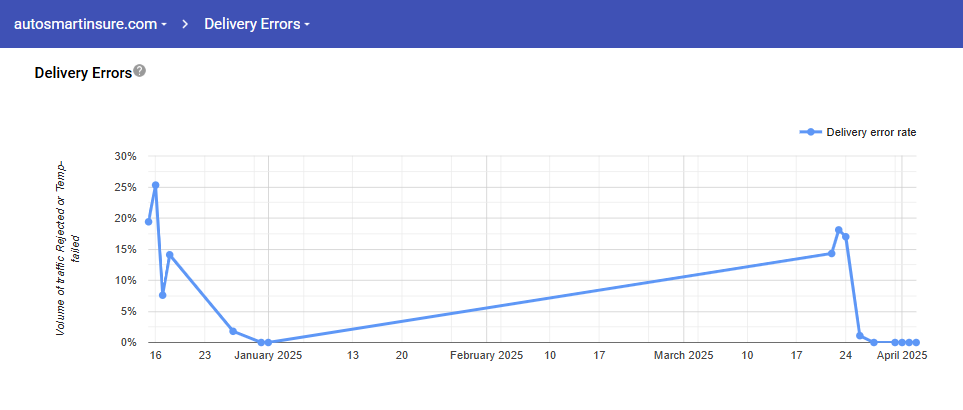
Task: Select the March peak data point near 18%
Action: [x=839, y=230]
